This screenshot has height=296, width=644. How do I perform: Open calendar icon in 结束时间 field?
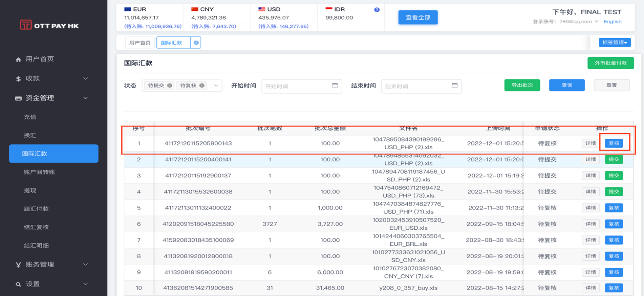click(455, 85)
